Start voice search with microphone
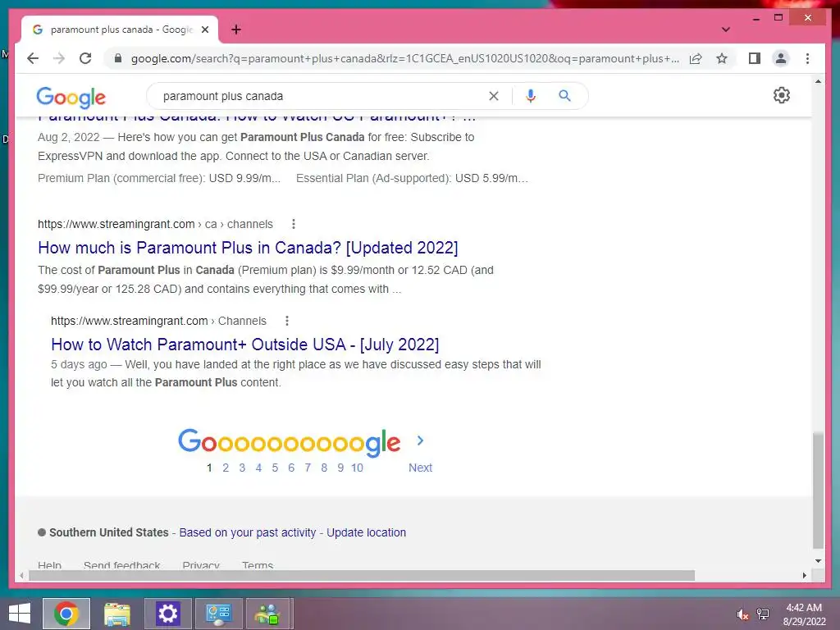Screen dimensions: 840x630 [531, 96]
